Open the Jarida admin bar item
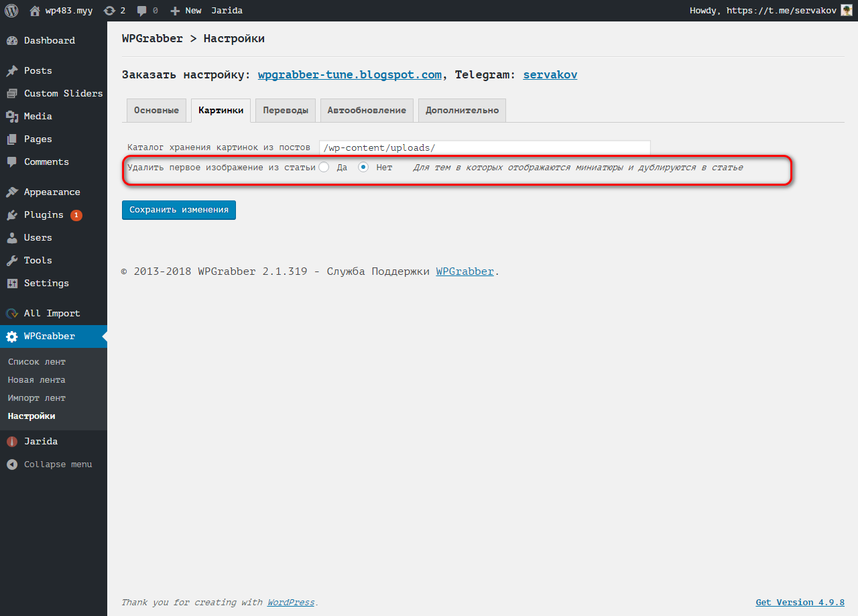This screenshot has height=616, width=858. pos(227,11)
